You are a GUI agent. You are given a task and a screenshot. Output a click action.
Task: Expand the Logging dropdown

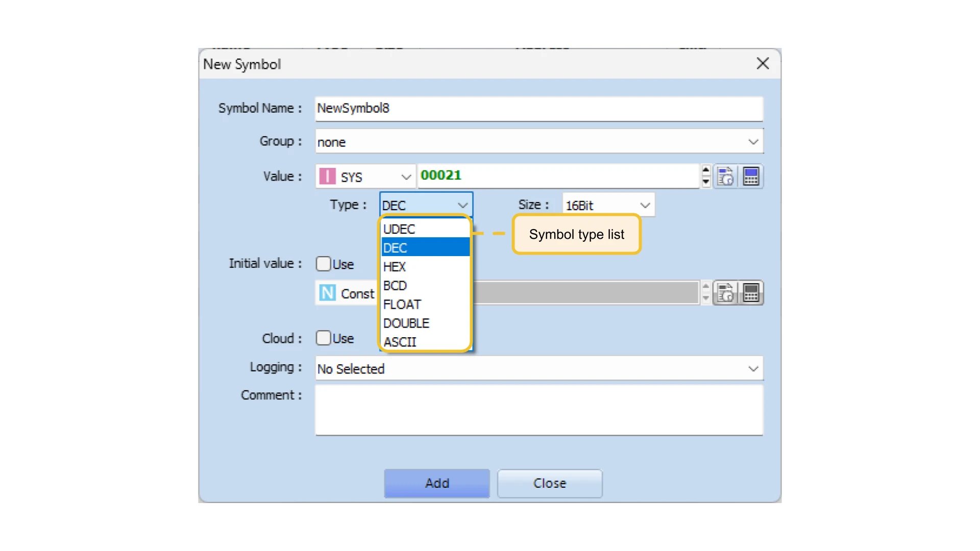[x=753, y=368]
